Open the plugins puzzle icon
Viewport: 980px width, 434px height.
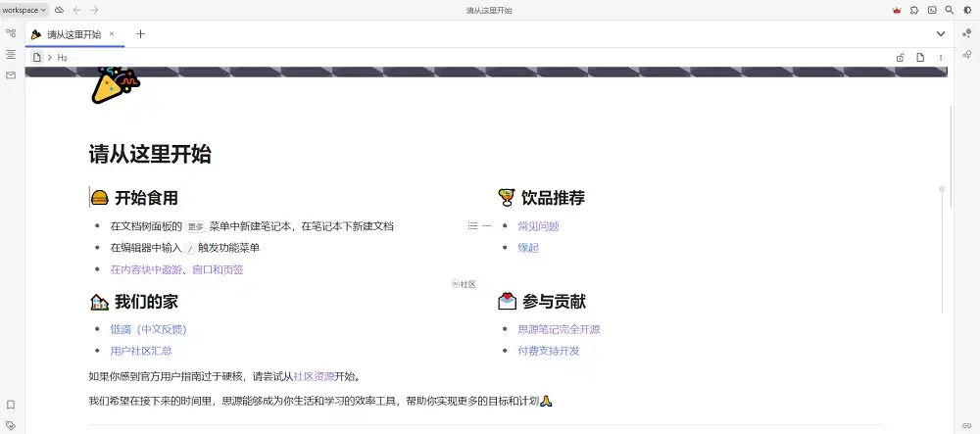click(914, 10)
